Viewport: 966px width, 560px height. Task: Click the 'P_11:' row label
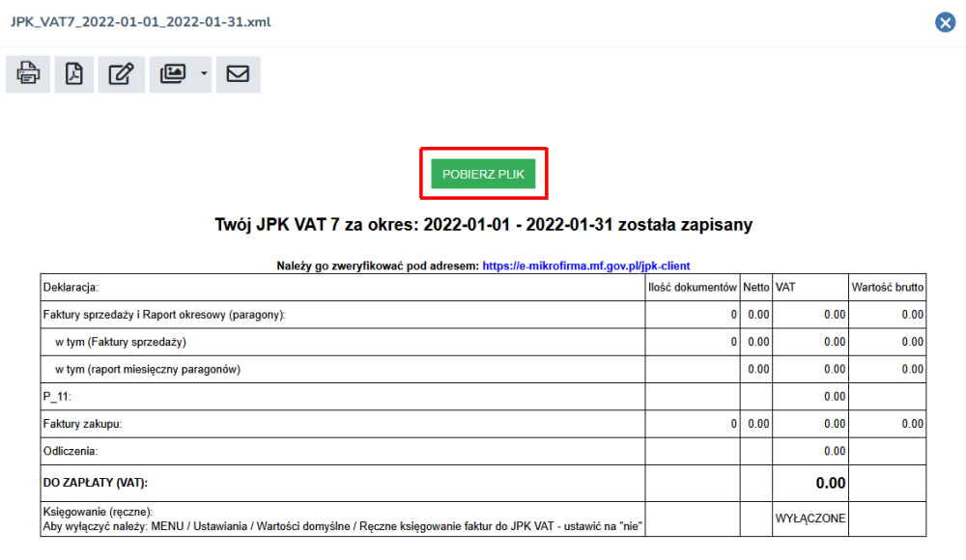58,396
